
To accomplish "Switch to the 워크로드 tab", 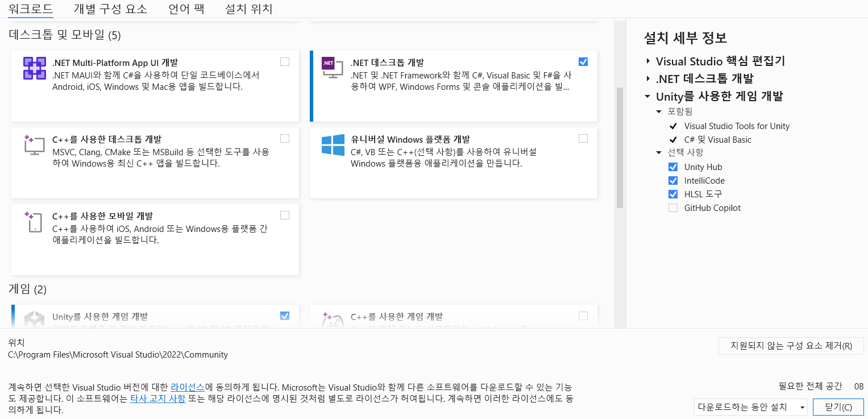I will [x=31, y=9].
